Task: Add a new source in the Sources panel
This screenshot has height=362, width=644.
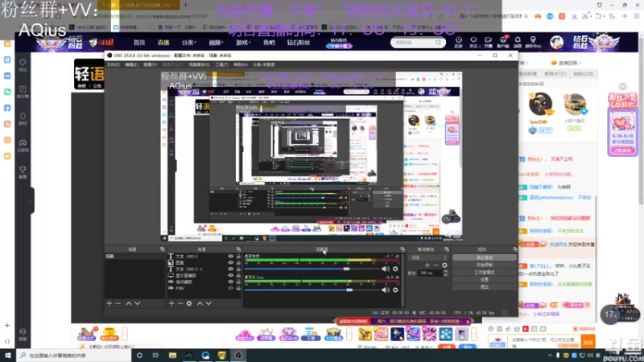Action: pyautogui.click(x=171, y=303)
